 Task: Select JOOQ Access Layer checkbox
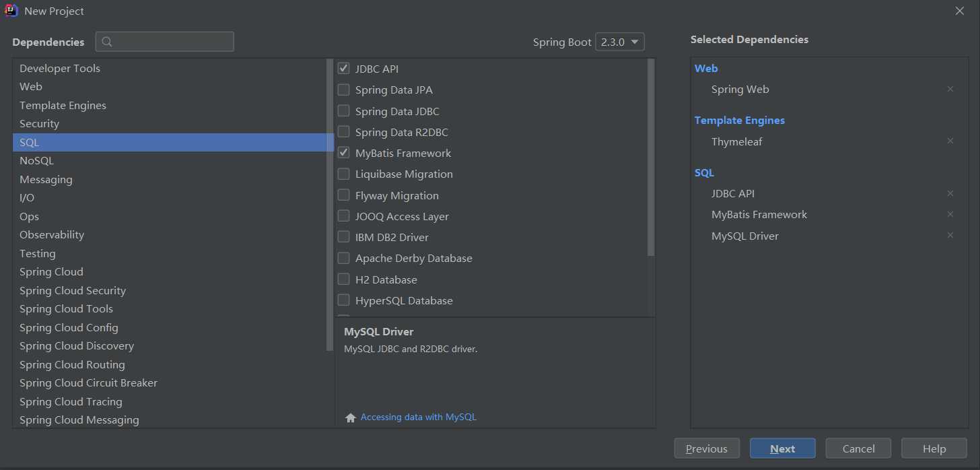point(343,216)
